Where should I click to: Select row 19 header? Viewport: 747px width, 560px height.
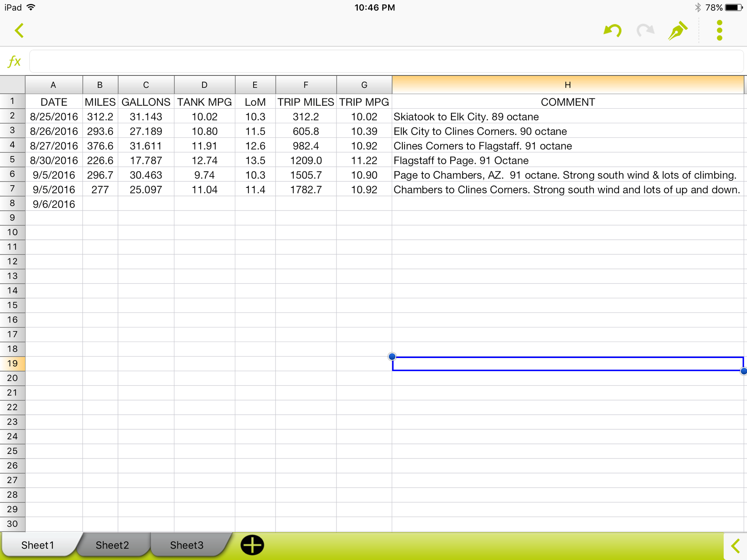[x=12, y=363]
